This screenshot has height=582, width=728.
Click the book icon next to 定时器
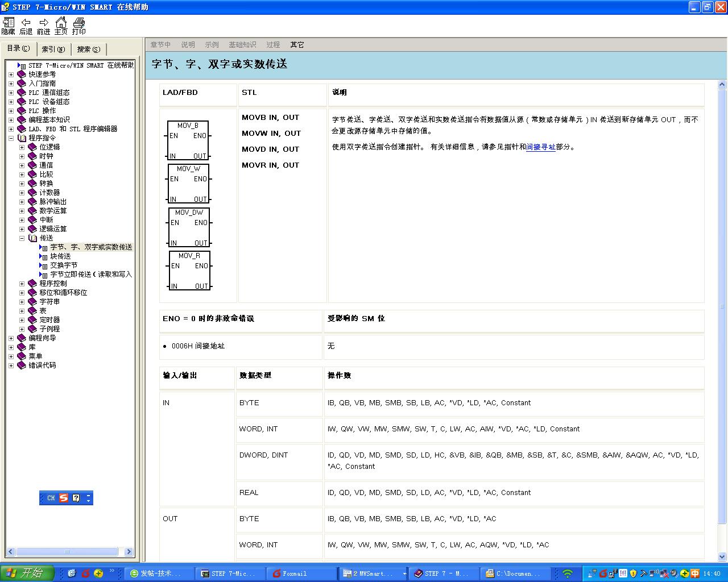coord(32,320)
